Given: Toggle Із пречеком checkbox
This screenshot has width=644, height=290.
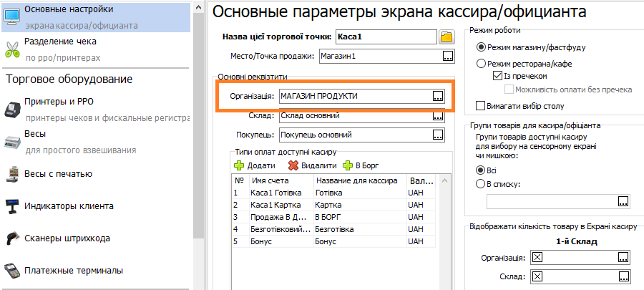Looking at the screenshot, I should pyautogui.click(x=497, y=76).
